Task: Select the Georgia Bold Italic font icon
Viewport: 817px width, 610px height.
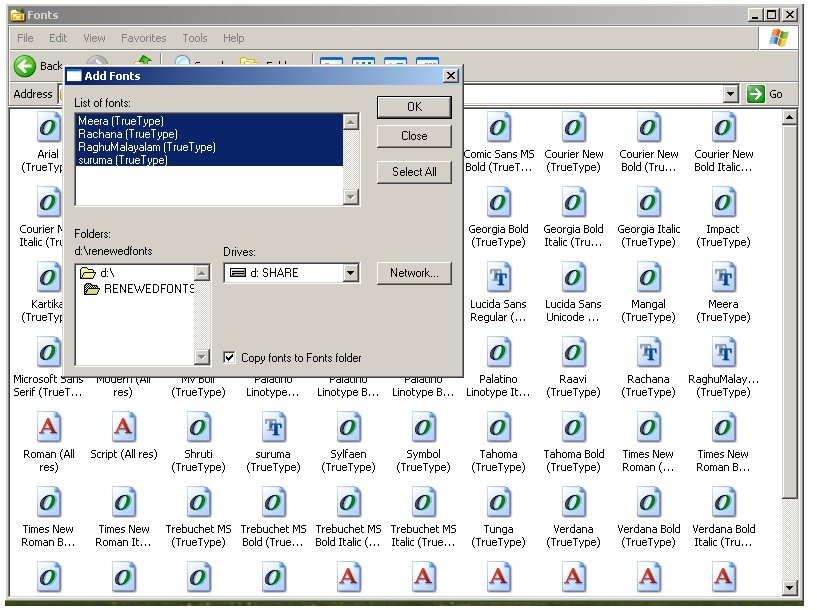Action: (573, 203)
